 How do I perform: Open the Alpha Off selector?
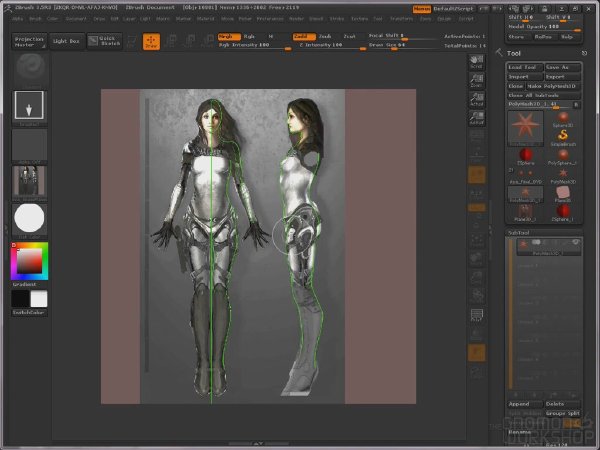coord(29,145)
